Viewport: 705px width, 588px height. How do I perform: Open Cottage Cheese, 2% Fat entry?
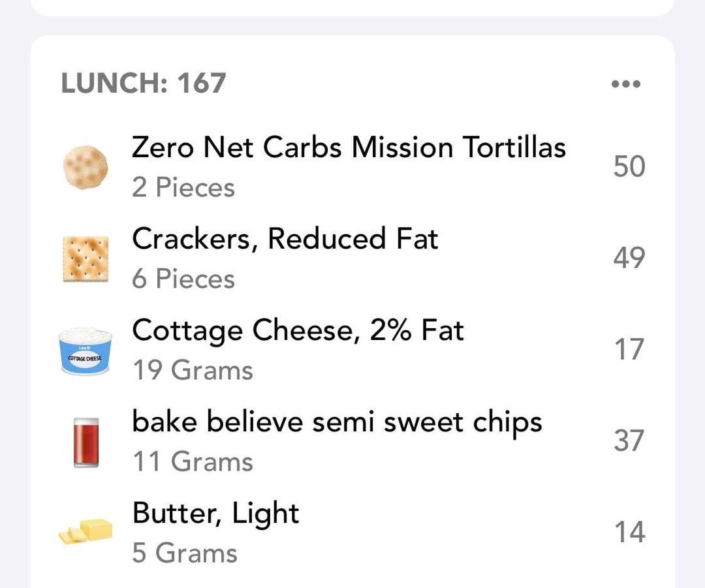pos(352,350)
